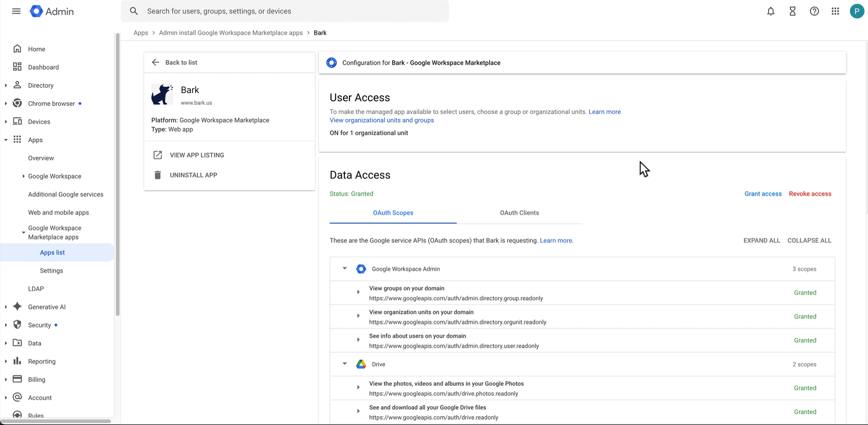868x425 pixels.
Task: Expand See info about users scope
Action: coord(359,340)
